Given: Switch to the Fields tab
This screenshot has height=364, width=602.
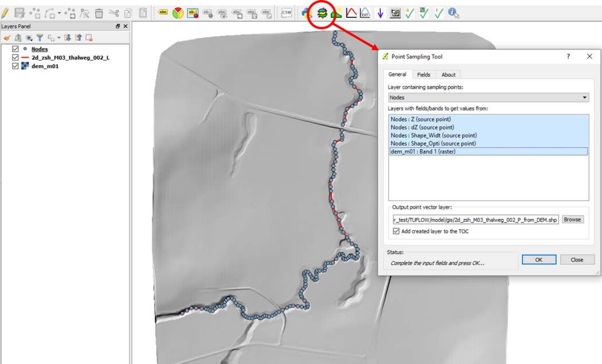Looking at the screenshot, I should click(424, 75).
